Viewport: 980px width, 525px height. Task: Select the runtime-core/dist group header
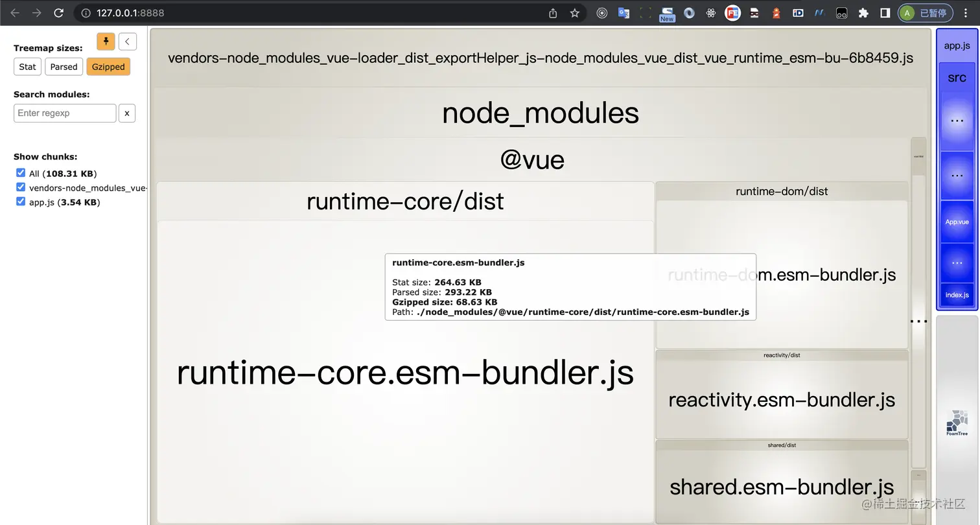(x=405, y=202)
